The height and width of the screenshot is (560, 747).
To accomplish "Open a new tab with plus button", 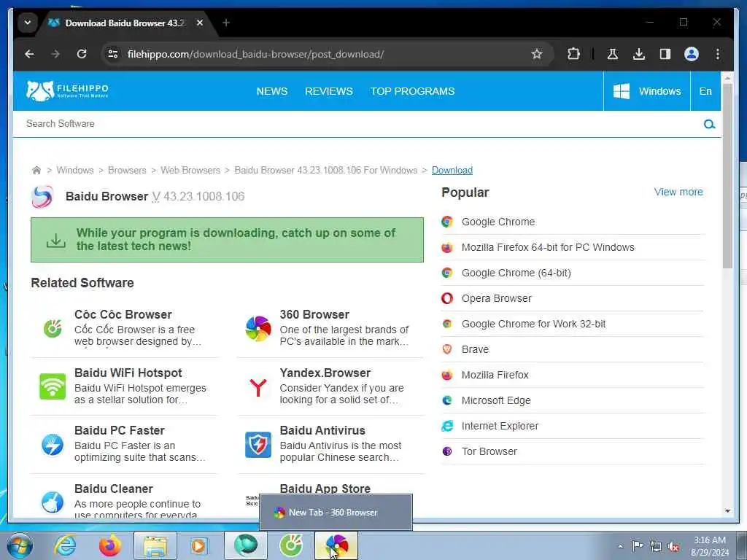I will tap(226, 23).
